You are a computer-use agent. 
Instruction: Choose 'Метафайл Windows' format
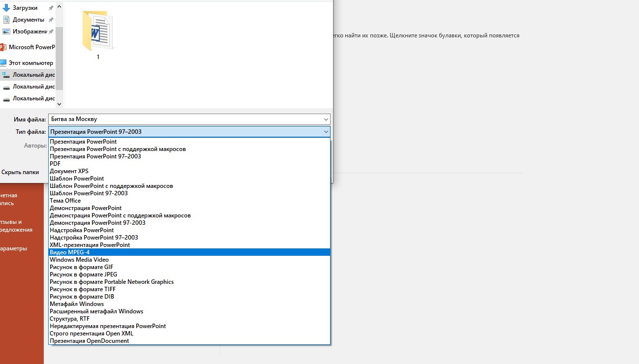tap(189, 304)
